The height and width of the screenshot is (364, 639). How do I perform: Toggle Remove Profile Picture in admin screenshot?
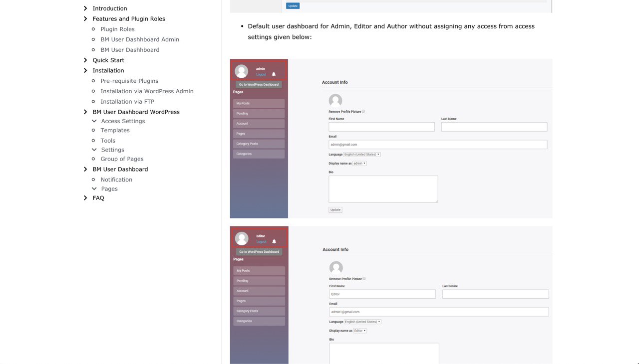click(363, 112)
